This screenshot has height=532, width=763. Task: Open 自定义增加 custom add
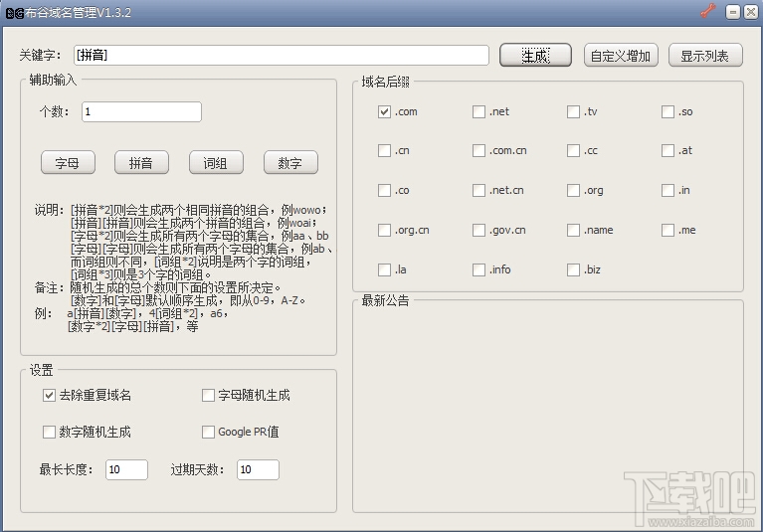[x=621, y=56]
